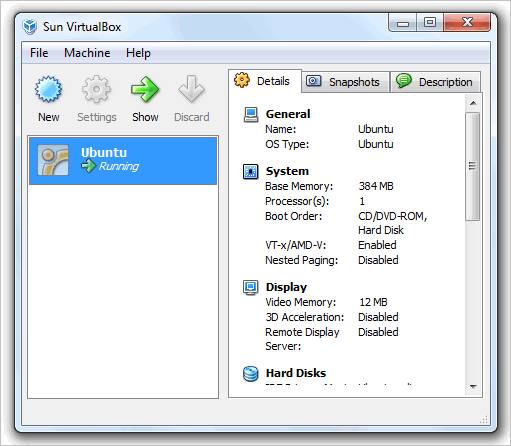Switch to the Details tab
Screen dimensions: 511x446
265,81
